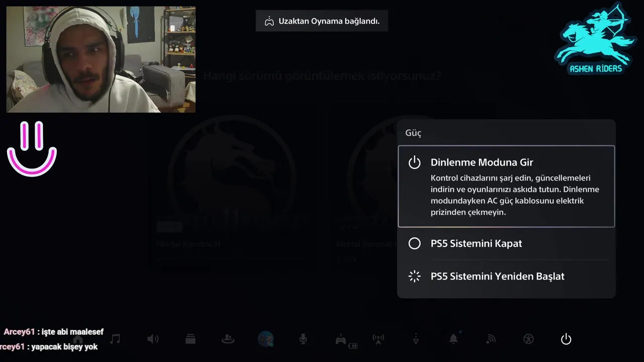Open the Broadcast tower icon
Image resolution: width=644 pixels, height=362 pixels.
click(378, 339)
